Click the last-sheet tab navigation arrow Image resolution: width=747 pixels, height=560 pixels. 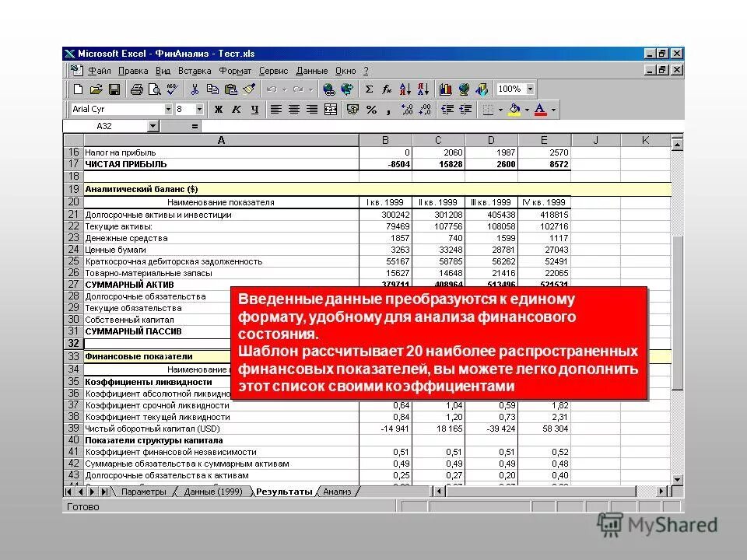pyautogui.click(x=104, y=492)
